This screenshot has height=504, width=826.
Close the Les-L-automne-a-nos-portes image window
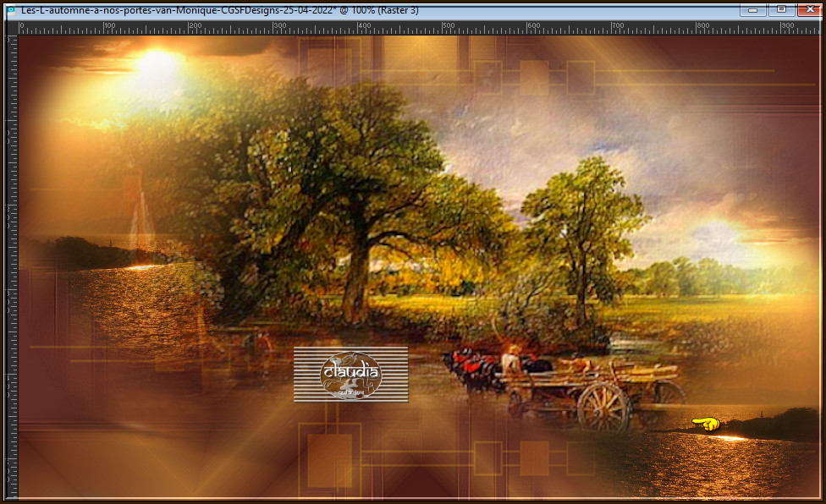pyautogui.click(x=810, y=10)
